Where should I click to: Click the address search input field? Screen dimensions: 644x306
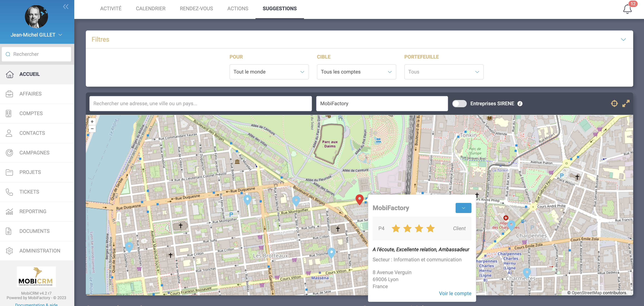pyautogui.click(x=200, y=104)
